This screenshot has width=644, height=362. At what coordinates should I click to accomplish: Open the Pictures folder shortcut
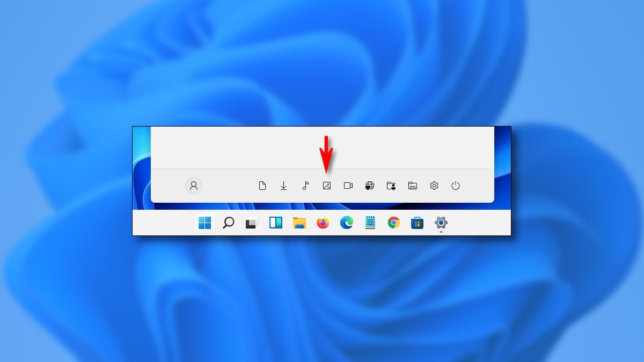[326, 186]
